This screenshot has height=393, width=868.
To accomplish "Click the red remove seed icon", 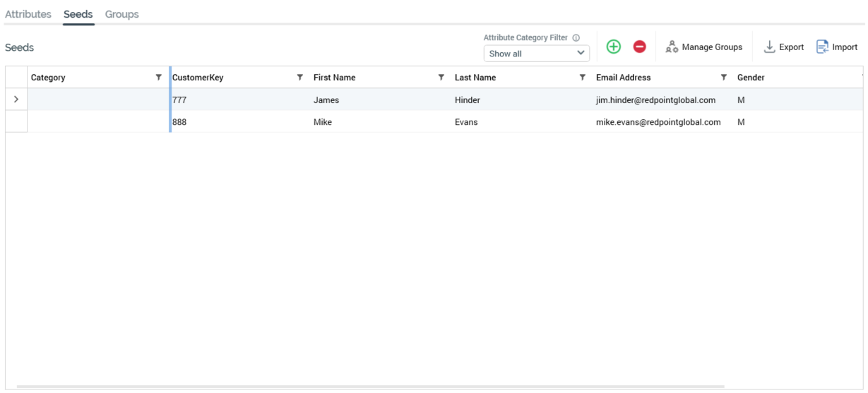I will (x=639, y=47).
